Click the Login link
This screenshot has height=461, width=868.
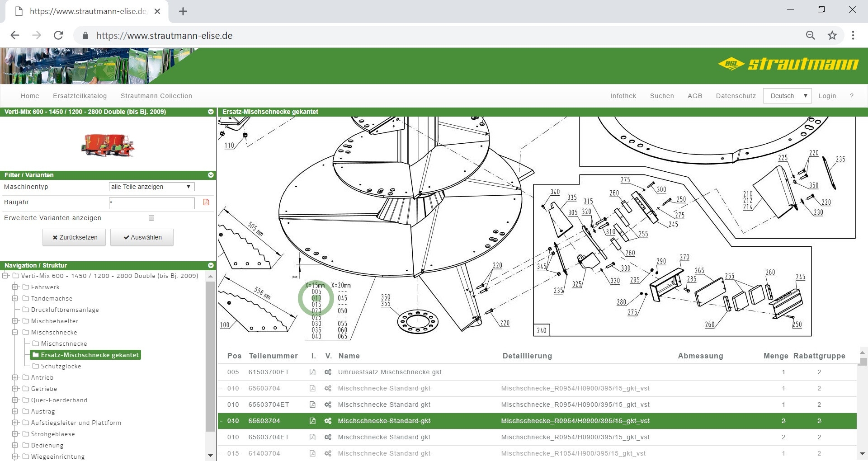point(827,96)
